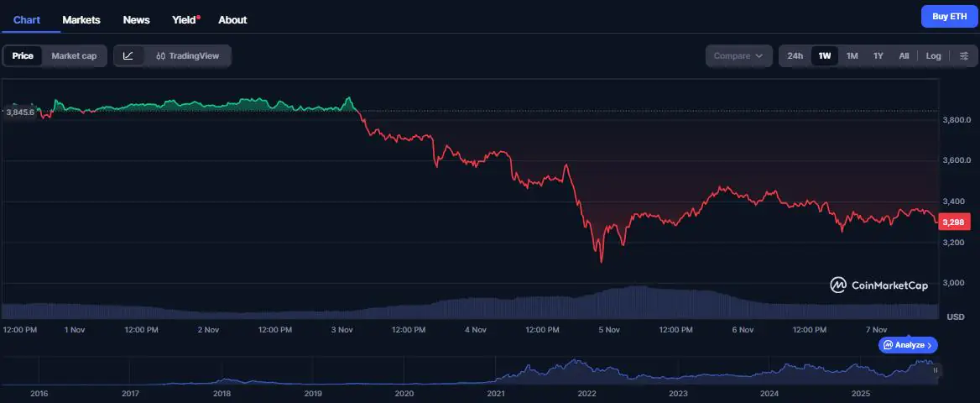
Task: Click the 3,600.0 price axis label
Action: 957,160
